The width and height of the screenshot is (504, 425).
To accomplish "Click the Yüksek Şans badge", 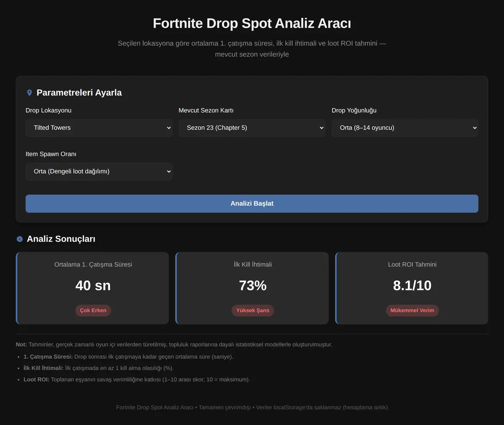I will pyautogui.click(x=252, y=310).
